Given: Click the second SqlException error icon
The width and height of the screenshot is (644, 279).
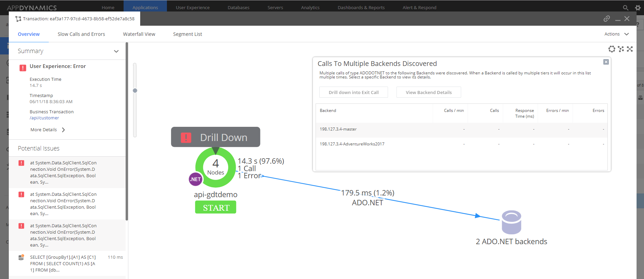Looking at the screenshot, I should [21, 194].
